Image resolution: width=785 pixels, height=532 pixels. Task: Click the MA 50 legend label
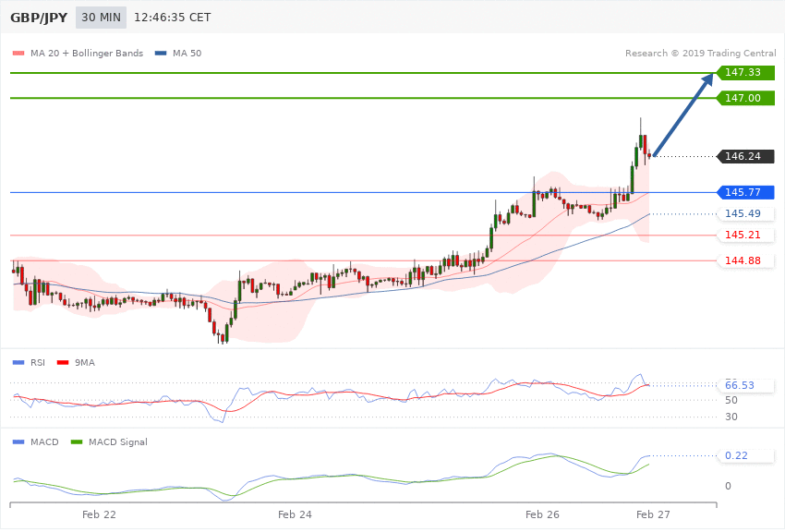(x=187, y=53)
